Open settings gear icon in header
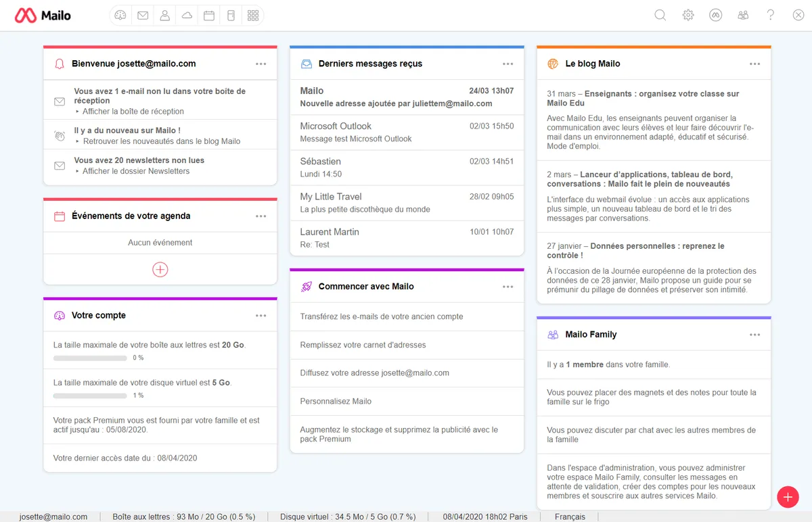 tap(688, 15)
